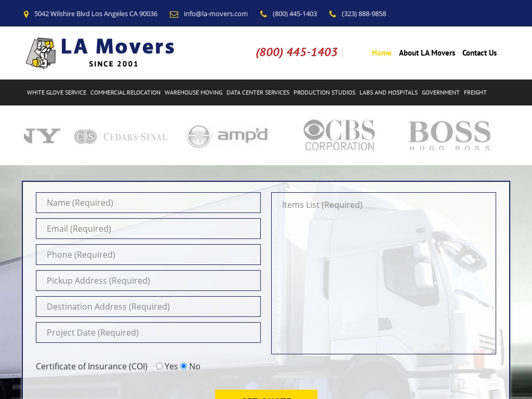
Task: Open the Data Center Services page
Action: 258,92
